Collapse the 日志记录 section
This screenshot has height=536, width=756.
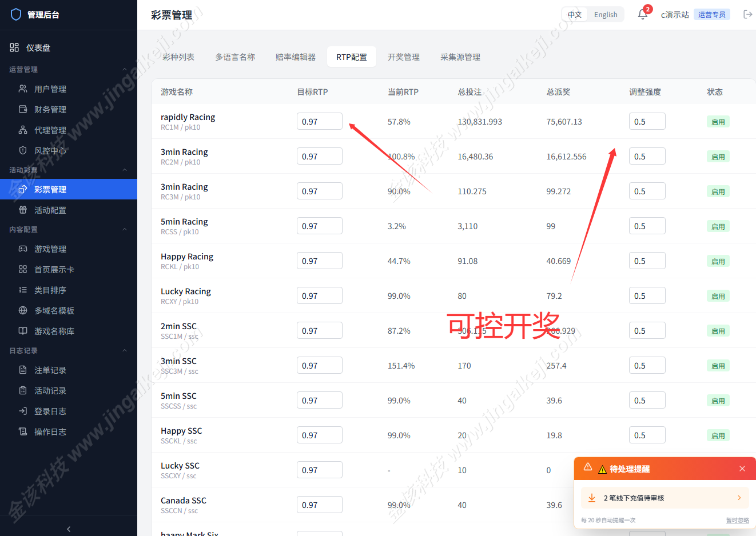(125, 350)
